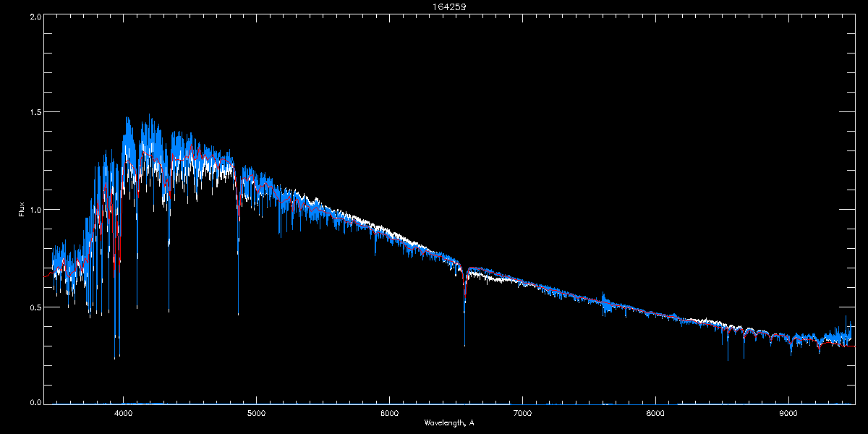Click the plot title '164259'
Image resolution: width=868 pixels, height=434 pixels.
point(449,7)
